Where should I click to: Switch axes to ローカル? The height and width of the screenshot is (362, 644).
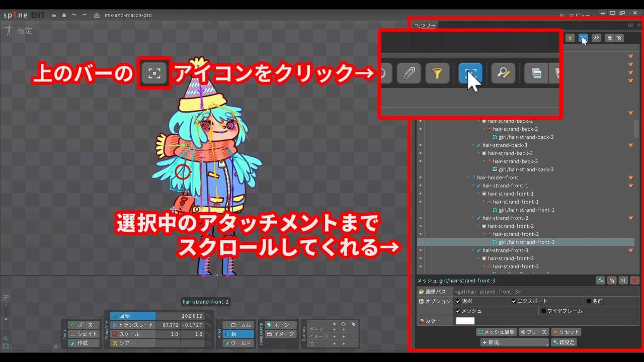pyautogui.click(x=238, y=325)
